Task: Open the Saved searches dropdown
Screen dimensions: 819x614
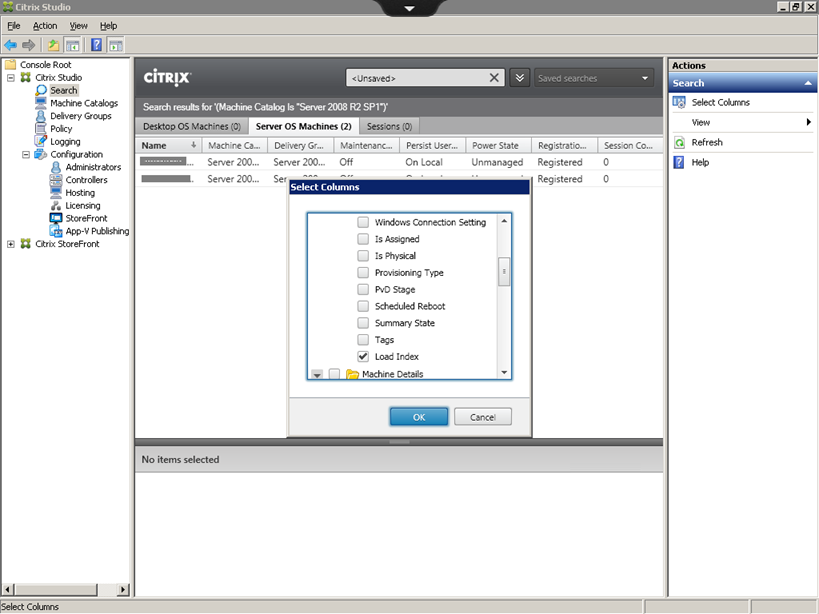Action: point(594,78)
